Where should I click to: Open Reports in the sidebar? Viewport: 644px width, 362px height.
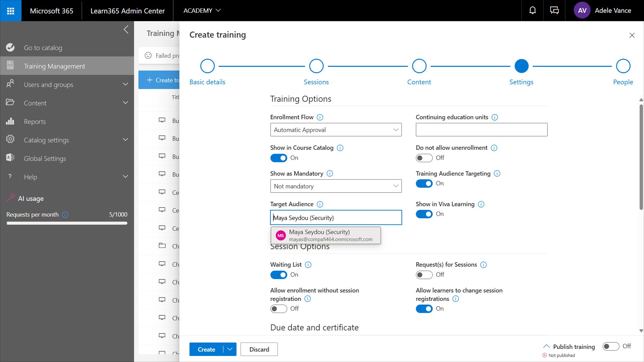(35, 122)
